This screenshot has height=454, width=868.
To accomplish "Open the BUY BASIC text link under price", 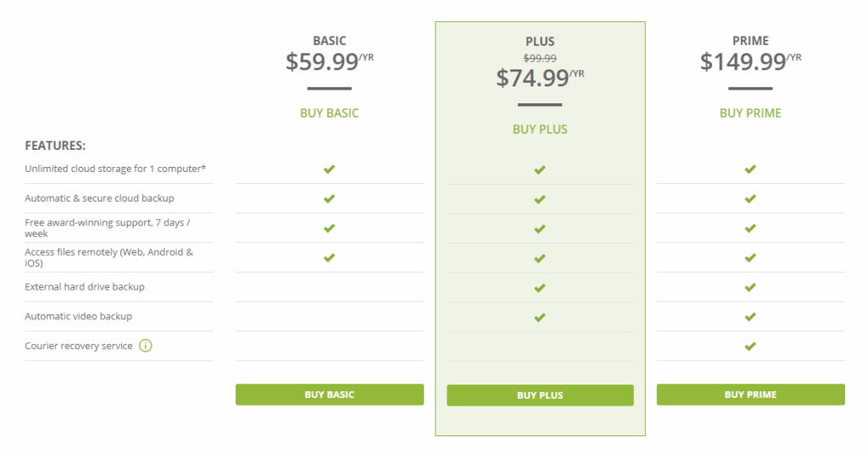I will 329,113.
